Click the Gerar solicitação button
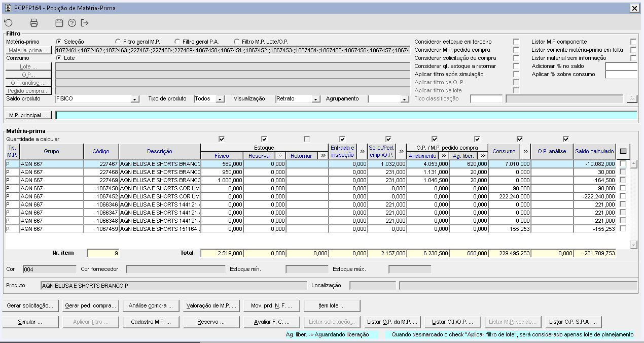This screenshot has height=343, width=644. 30,305
